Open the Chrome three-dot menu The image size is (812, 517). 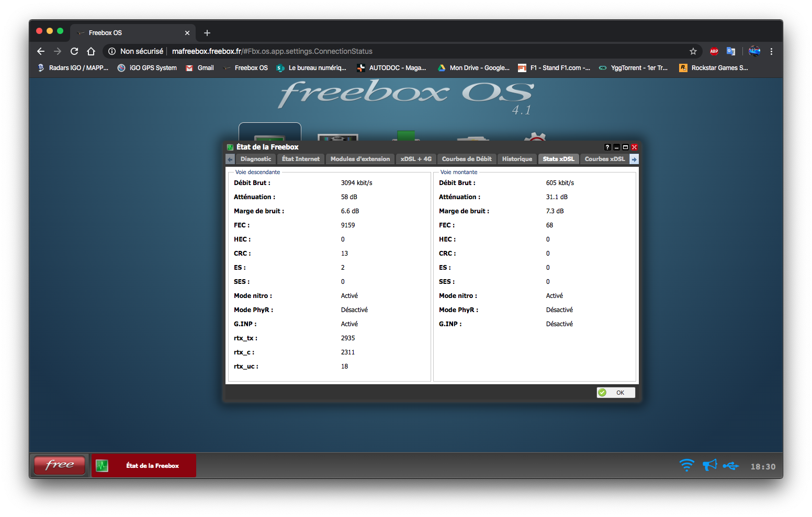coord(771,51)
